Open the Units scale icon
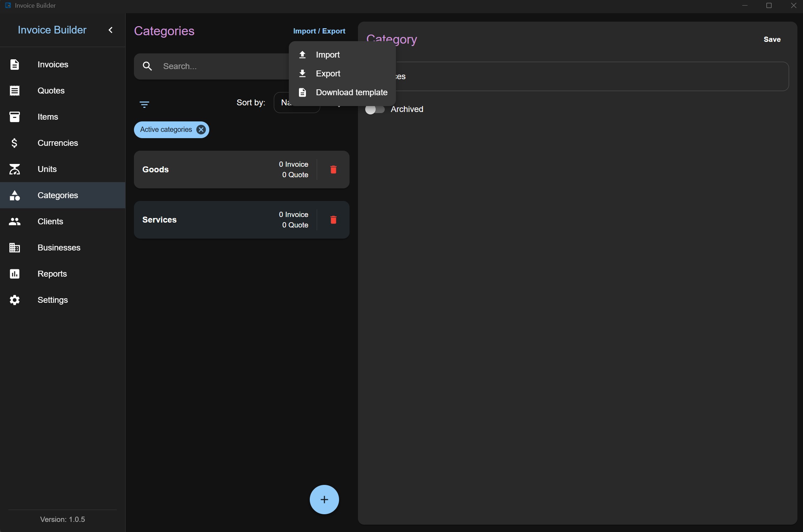Image resolution: width=803 pixels, height=532 pixels. click(14, 169)
